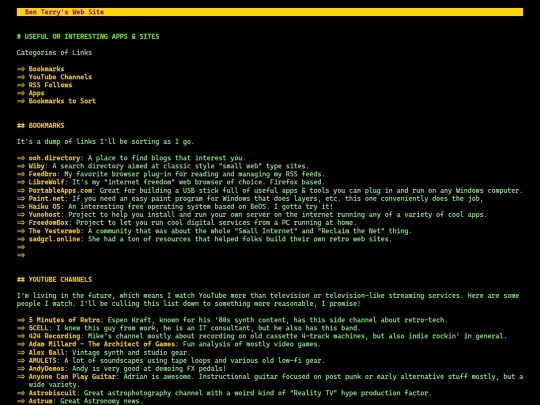Jump to the Bookmarks category link
This screenshot has width=540, height=405.
coord(46,69)
